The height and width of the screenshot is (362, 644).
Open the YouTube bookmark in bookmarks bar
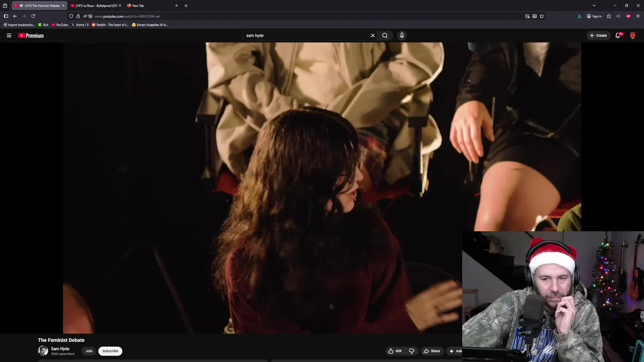(x=60, y=25)
